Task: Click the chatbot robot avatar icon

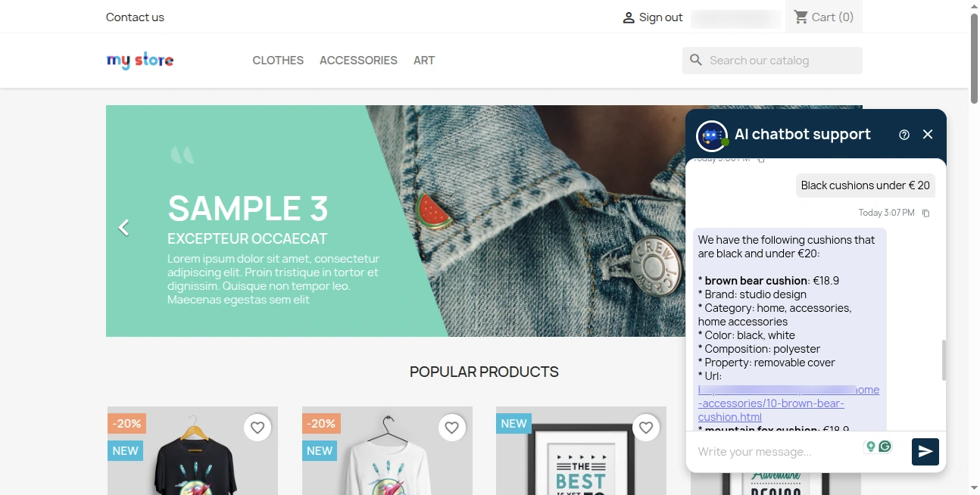Action: [711, 136]
